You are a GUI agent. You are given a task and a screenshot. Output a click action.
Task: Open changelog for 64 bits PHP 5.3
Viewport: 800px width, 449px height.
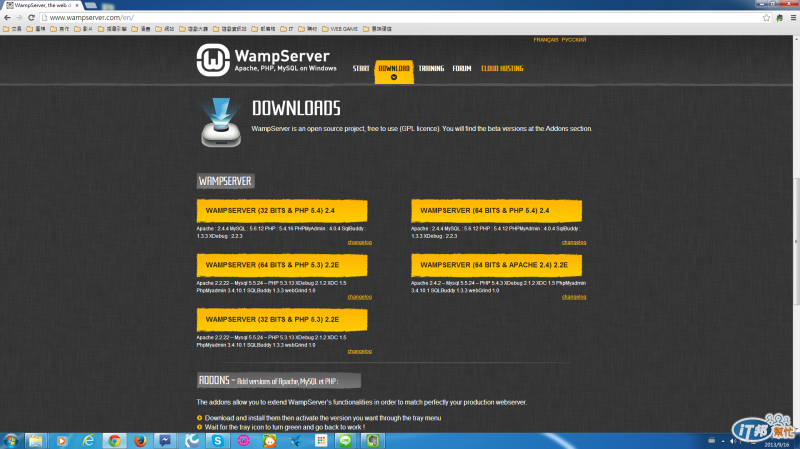(360, 297)
